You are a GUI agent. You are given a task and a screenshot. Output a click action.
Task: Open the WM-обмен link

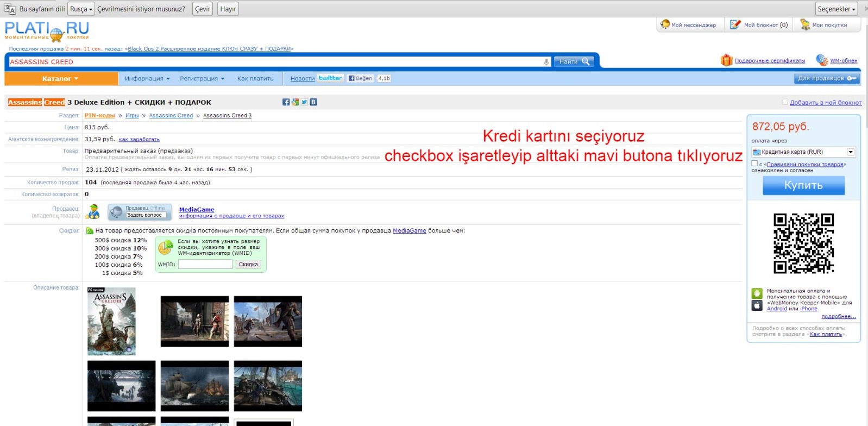coord(844,61)
